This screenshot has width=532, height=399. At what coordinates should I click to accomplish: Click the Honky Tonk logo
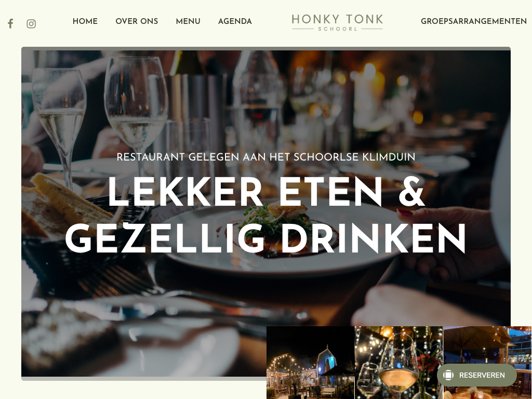337,22
